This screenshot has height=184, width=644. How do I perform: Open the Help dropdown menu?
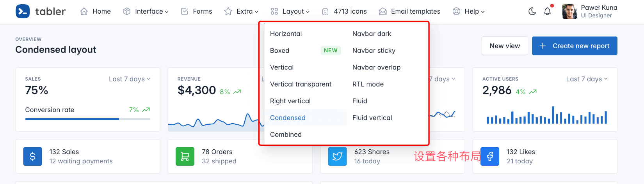(x=468, y=11)
